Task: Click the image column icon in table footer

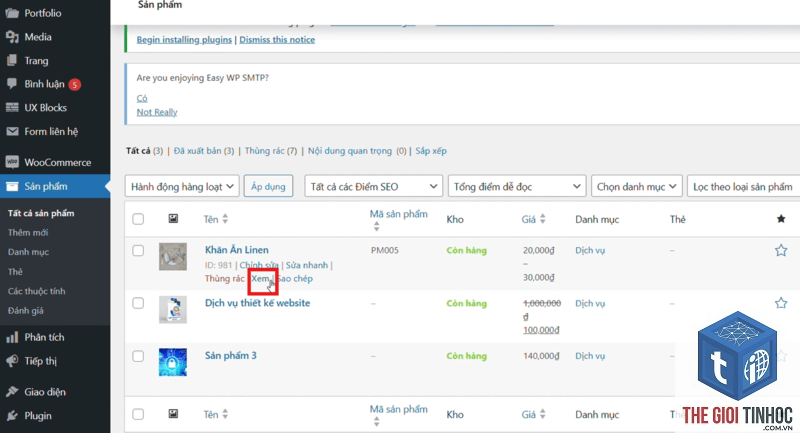Action: (173, 414)
